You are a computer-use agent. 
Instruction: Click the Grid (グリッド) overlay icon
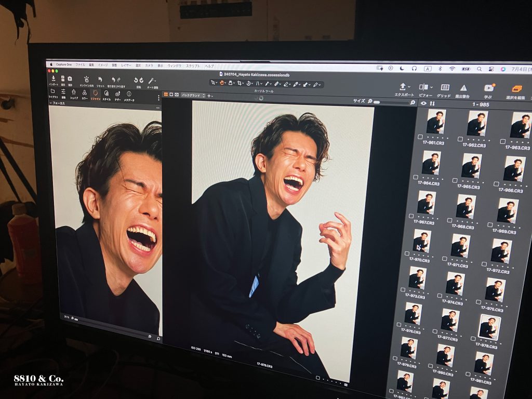(445, 87)
